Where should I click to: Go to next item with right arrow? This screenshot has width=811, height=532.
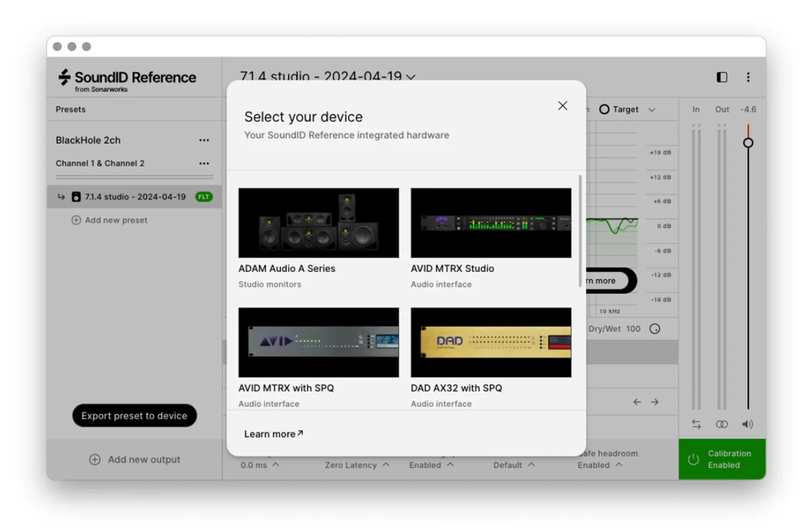point(655,402)
